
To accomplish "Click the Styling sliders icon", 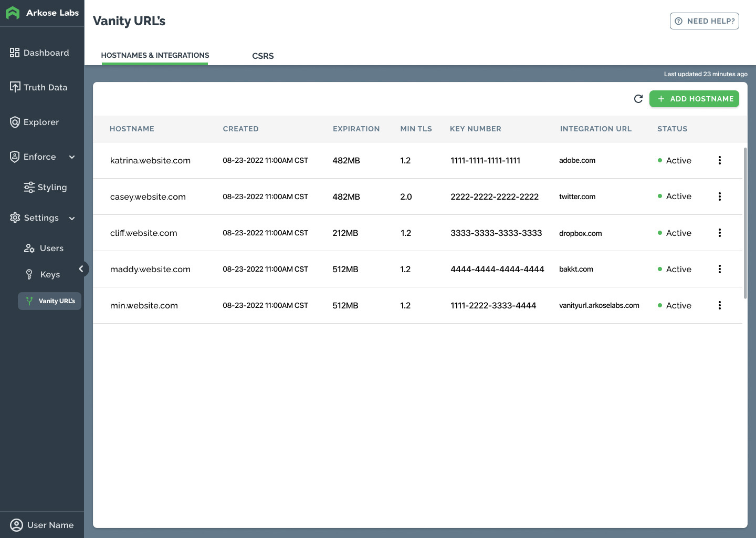I will tap(29, 188).
